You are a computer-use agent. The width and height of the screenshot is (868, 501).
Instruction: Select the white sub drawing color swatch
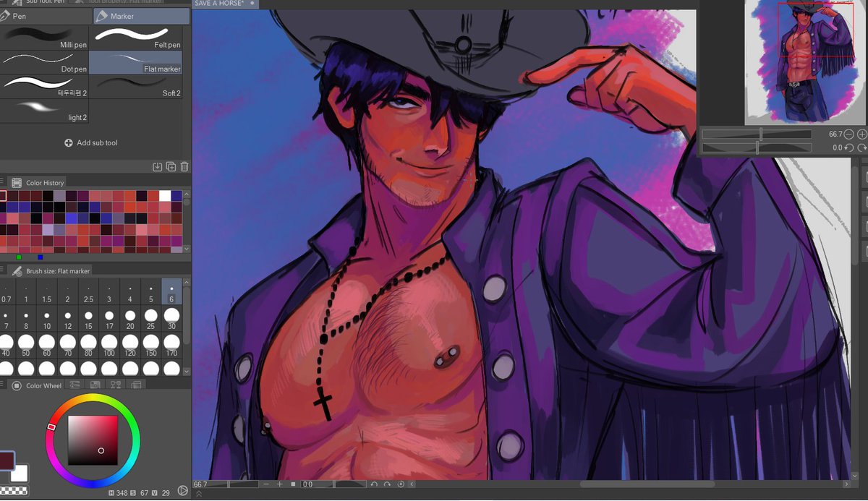click(x=20, y=474)
